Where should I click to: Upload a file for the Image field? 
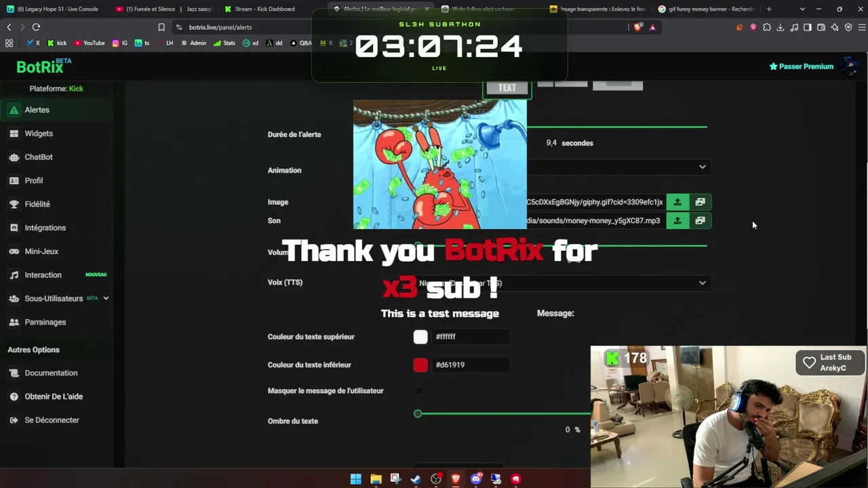(677, 202)
